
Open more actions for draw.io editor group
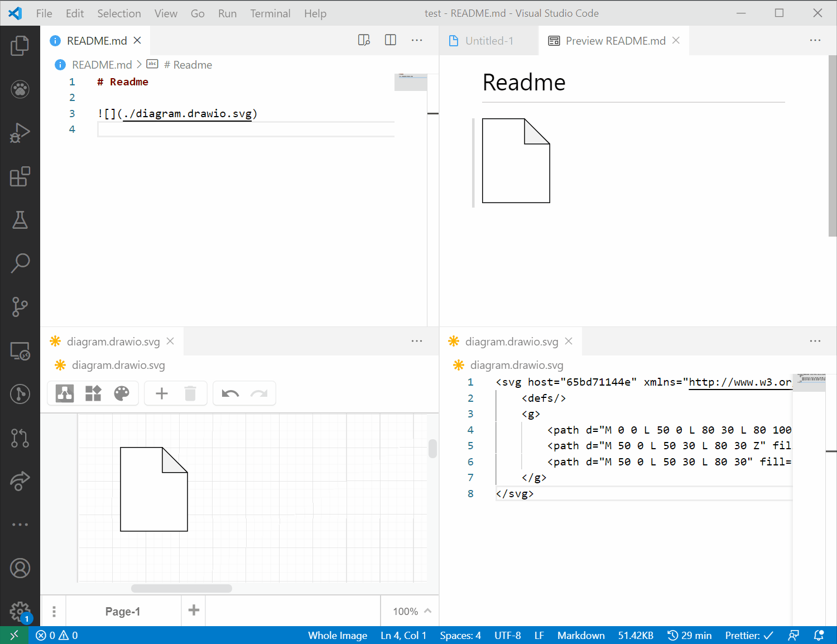tap(417, 341)
